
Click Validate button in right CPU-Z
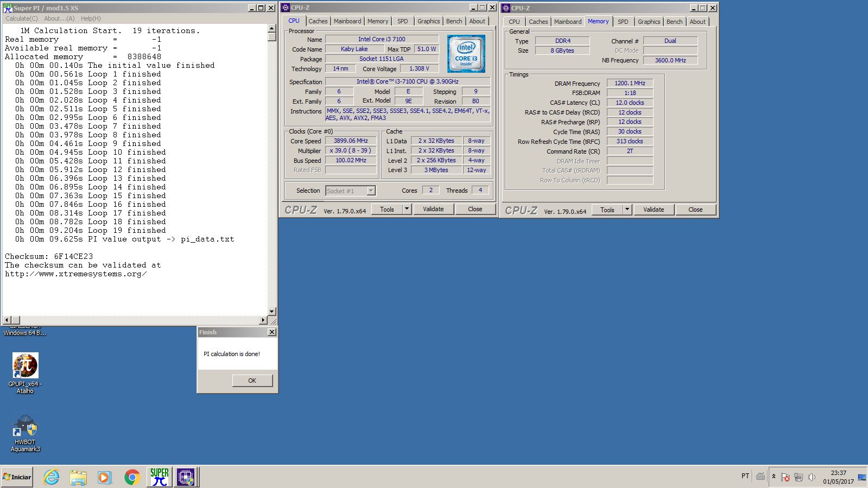click(654, 210)
